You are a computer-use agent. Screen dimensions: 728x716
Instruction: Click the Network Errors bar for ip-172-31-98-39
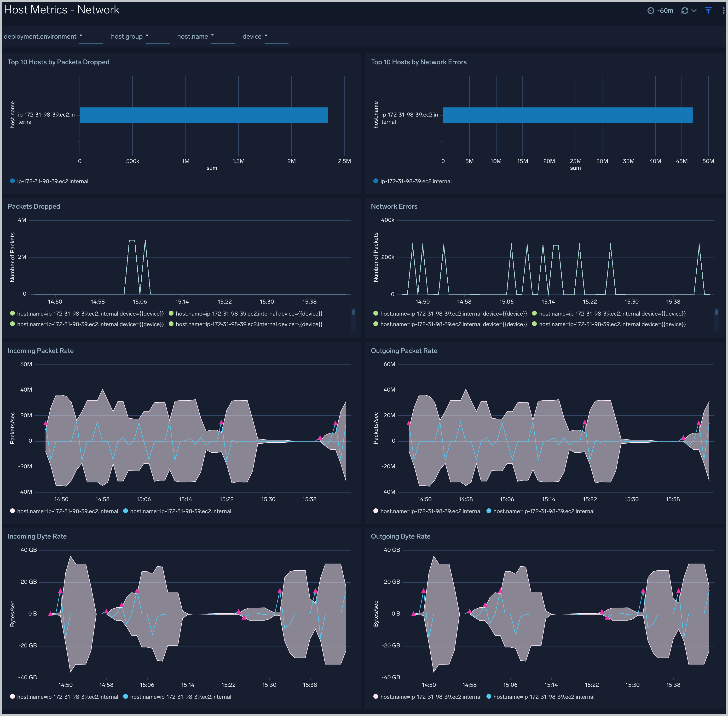(567, 115)
